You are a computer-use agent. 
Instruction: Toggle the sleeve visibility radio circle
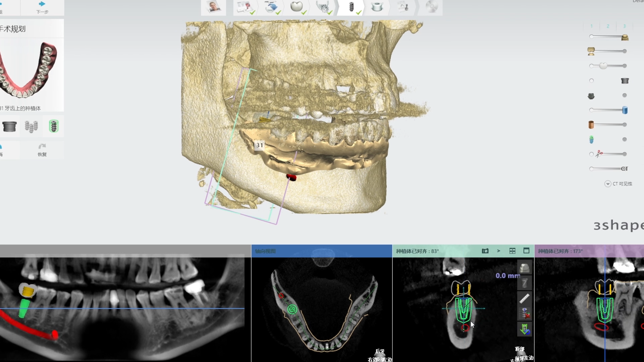pos(591,81)
